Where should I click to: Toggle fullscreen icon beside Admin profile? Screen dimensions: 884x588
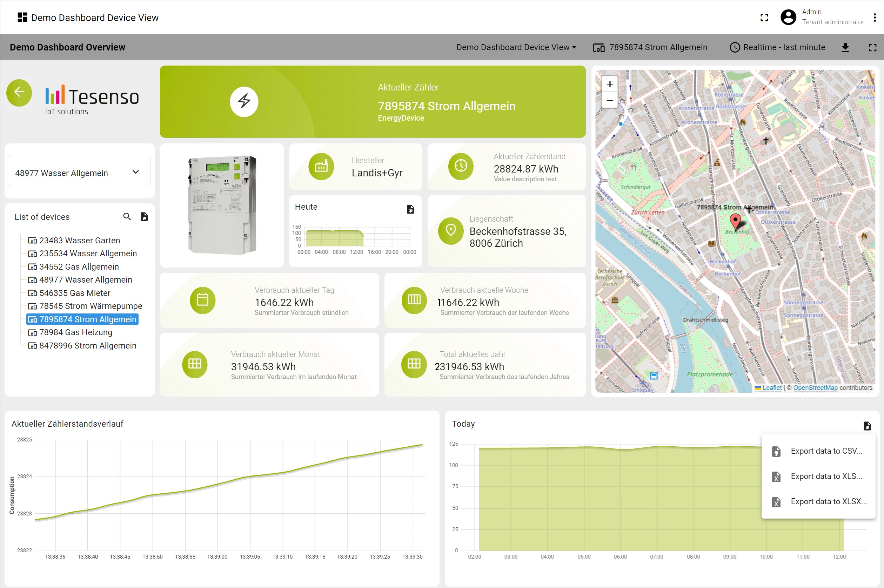pos(764,18)
